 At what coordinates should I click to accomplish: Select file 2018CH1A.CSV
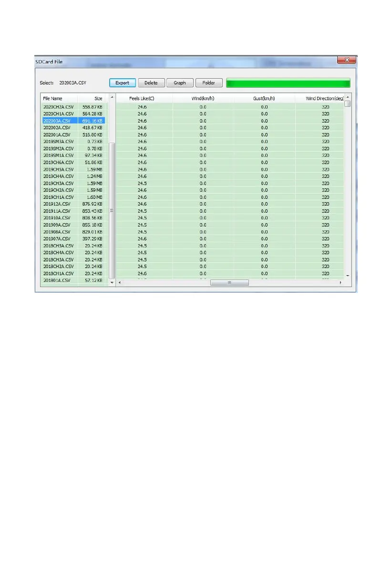coord(58,273)
